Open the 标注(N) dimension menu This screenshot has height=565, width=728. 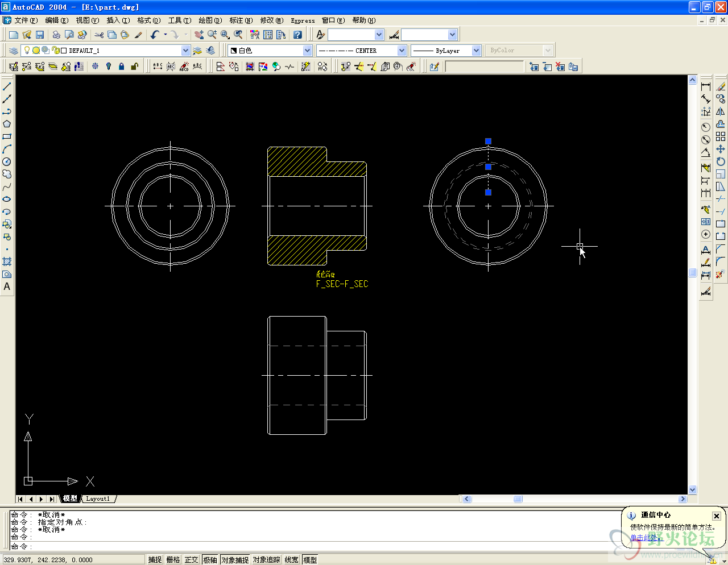241,20
